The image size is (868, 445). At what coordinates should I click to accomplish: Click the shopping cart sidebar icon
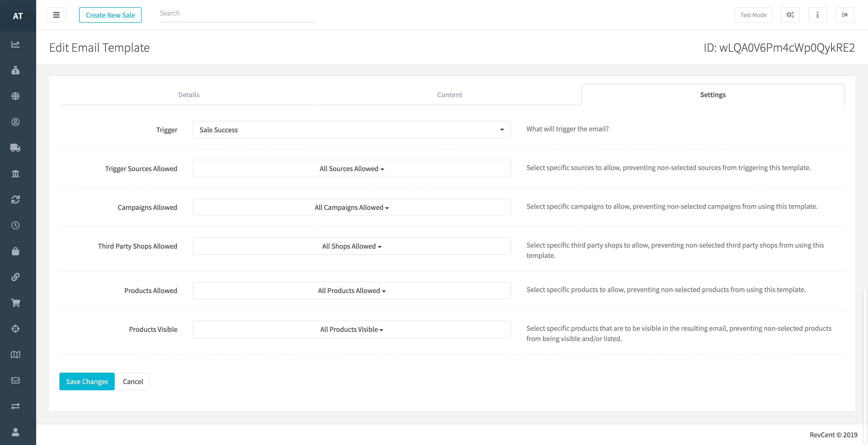pos(16,303)
